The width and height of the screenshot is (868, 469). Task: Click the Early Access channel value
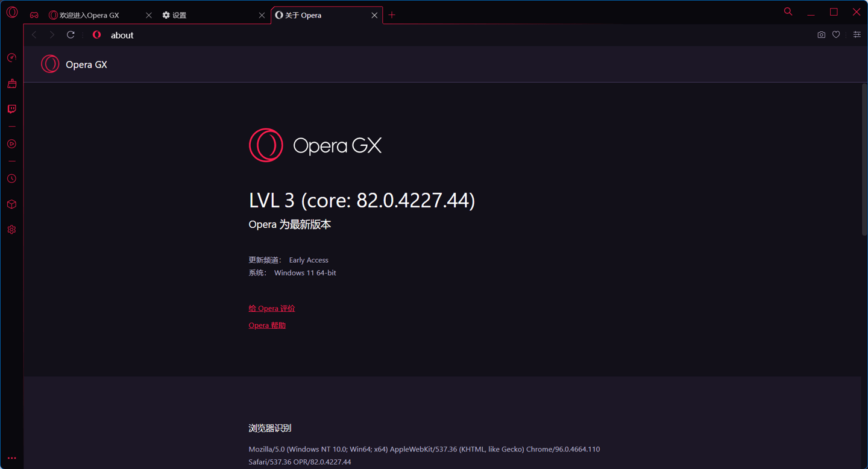pyautogui.click(x=309, y=260)
